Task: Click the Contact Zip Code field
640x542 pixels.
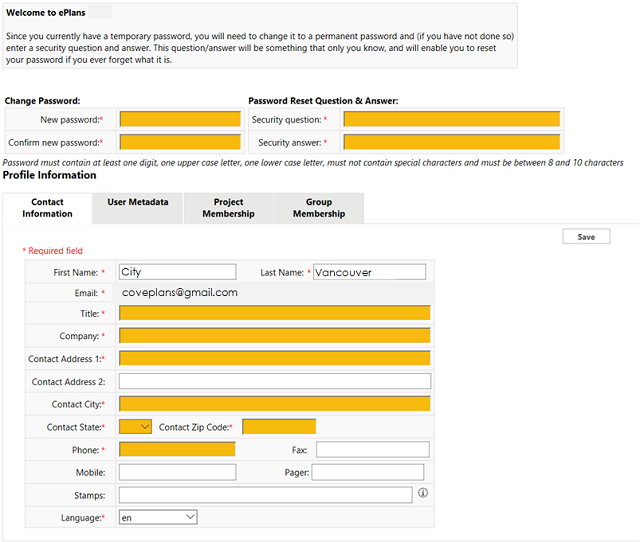Action: click(279, 426)
